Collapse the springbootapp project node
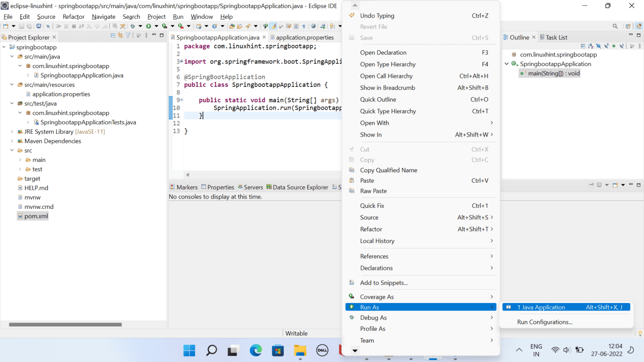This screenshot has width=644, height=362. (4, 47)
